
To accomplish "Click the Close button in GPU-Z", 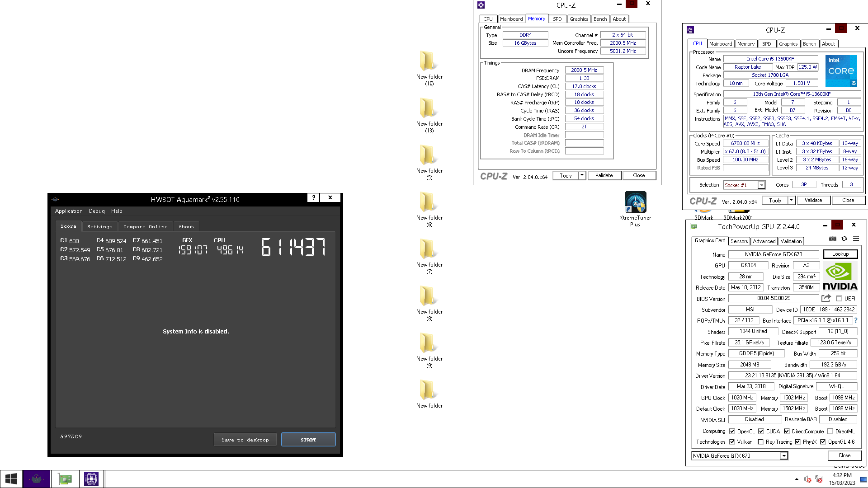I will coord(844,455).
